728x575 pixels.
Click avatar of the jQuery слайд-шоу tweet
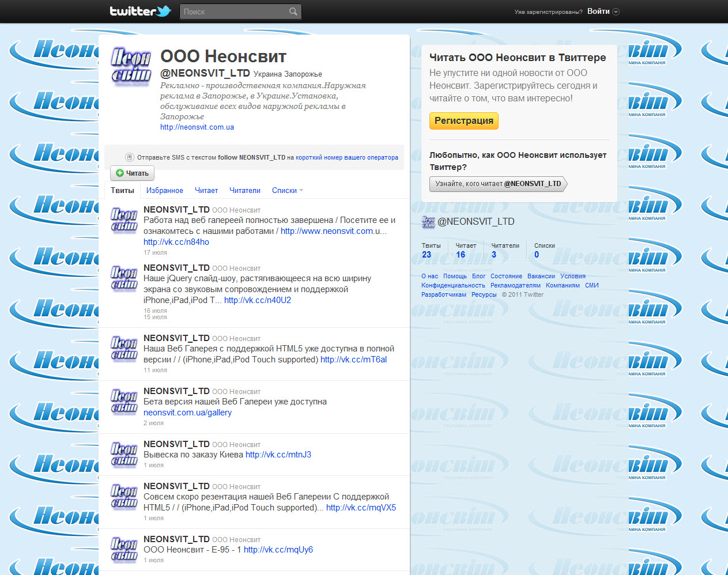[124, 278]
